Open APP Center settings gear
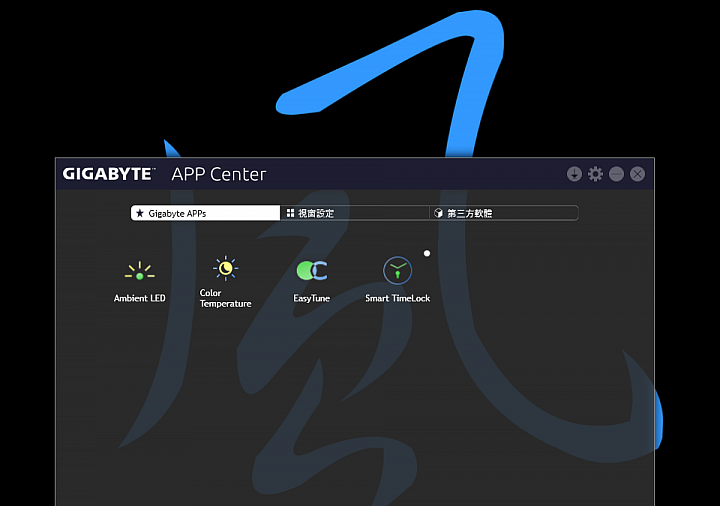The width and height of the screenshot is (720, 506). coord(595,174)
